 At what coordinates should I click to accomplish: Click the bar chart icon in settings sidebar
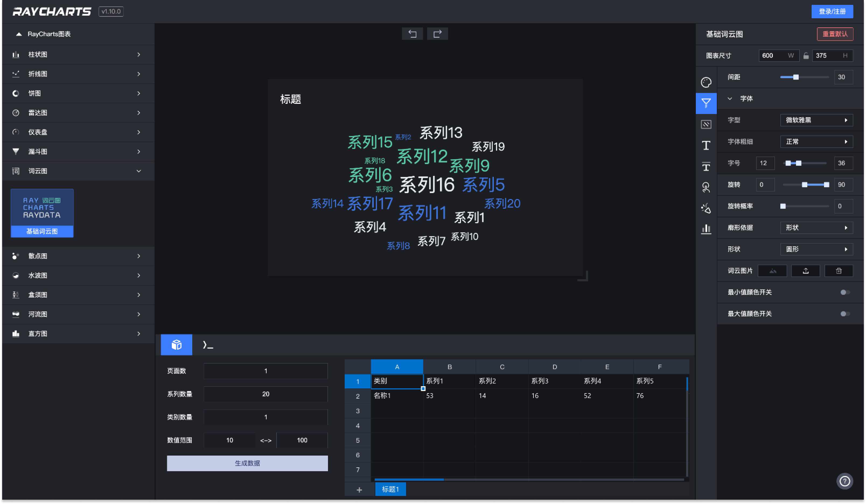click(706, 228)
